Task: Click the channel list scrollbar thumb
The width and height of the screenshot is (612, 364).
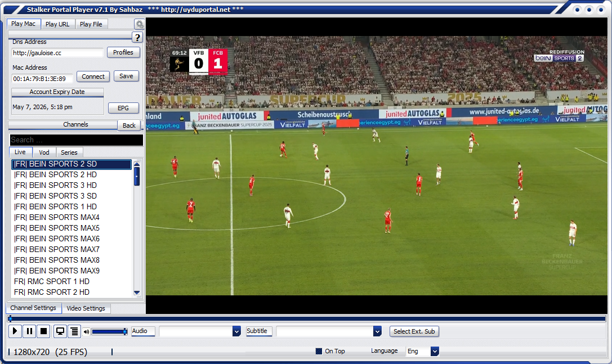Action: (x=137, y=176)
